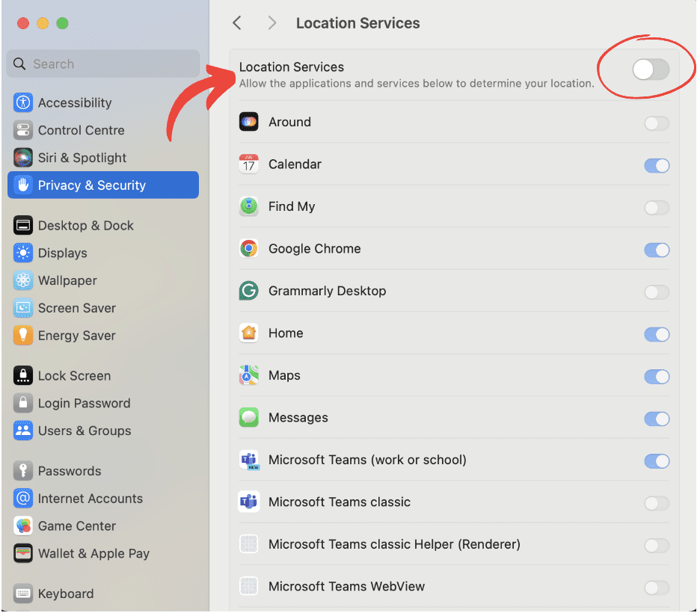The width and height of the screenshot is (700, 613).
Task: Select Desktop & Dock in sidebar
Action: pyautogui.click(x=103, y=225)
